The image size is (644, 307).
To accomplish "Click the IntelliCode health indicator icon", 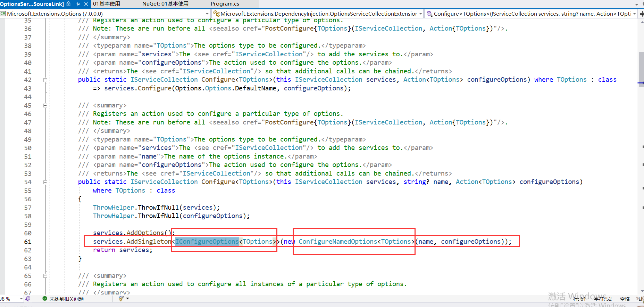I will click(x=28, y=299).
